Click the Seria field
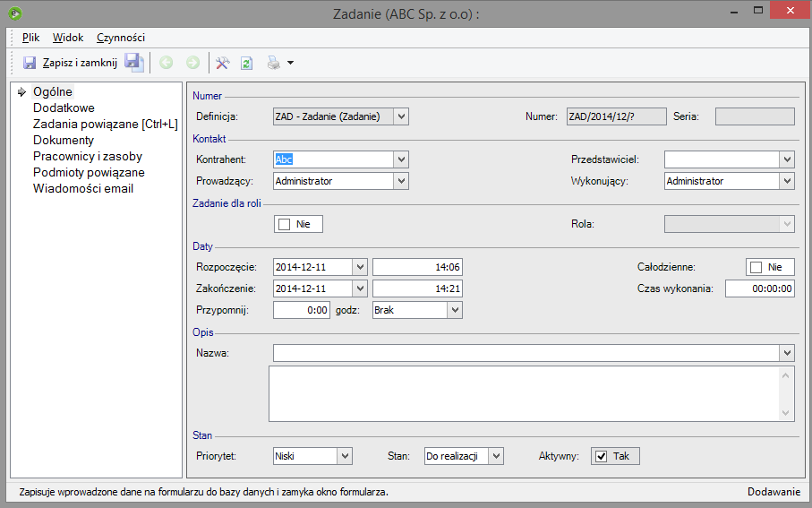The height and width of the screenshot is (508, 812). pos(755,116)
